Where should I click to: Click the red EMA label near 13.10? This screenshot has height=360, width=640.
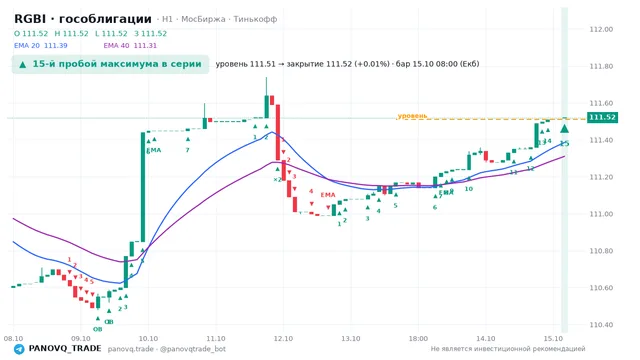point(328,195)
